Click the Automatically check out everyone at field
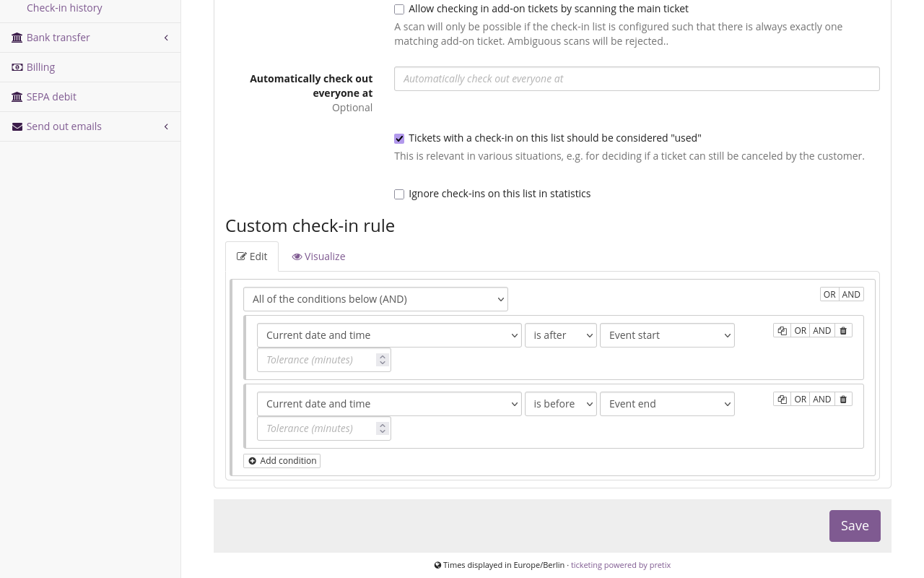The height and width of the screenshot is (578, 924). 637,78
